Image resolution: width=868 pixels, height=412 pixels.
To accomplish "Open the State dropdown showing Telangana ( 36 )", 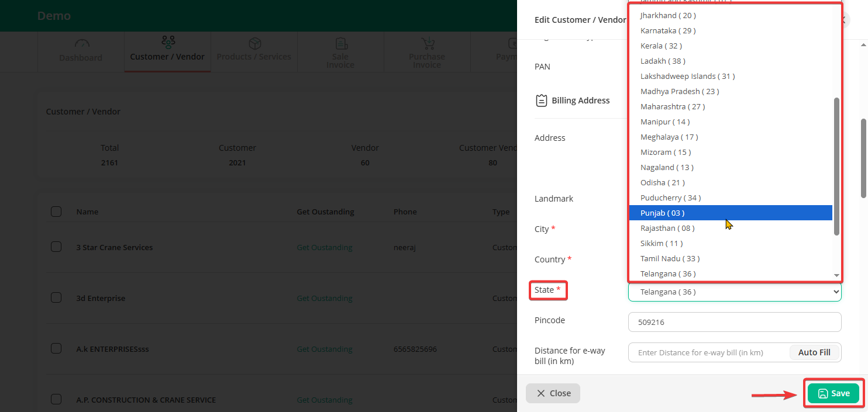I will point(735,292).
